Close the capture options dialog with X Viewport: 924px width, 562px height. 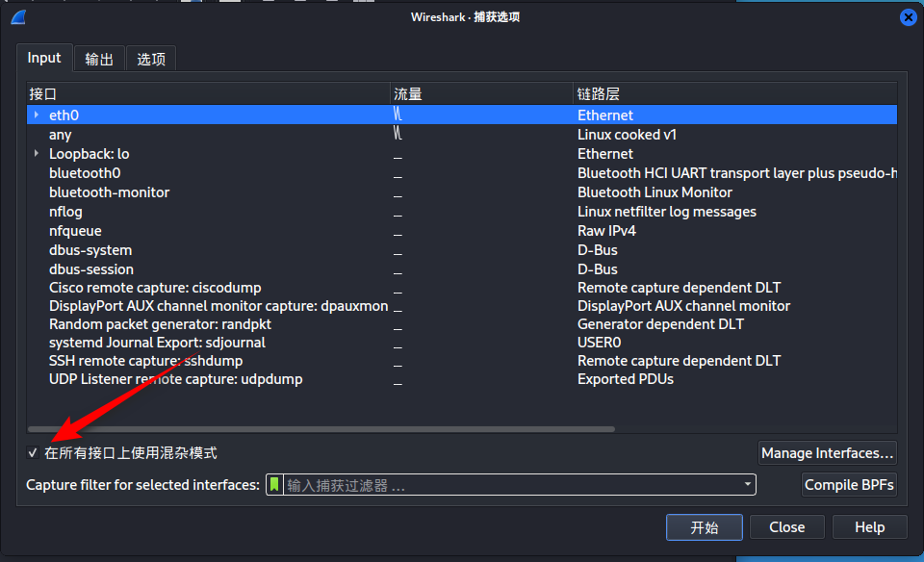[908, 17]
